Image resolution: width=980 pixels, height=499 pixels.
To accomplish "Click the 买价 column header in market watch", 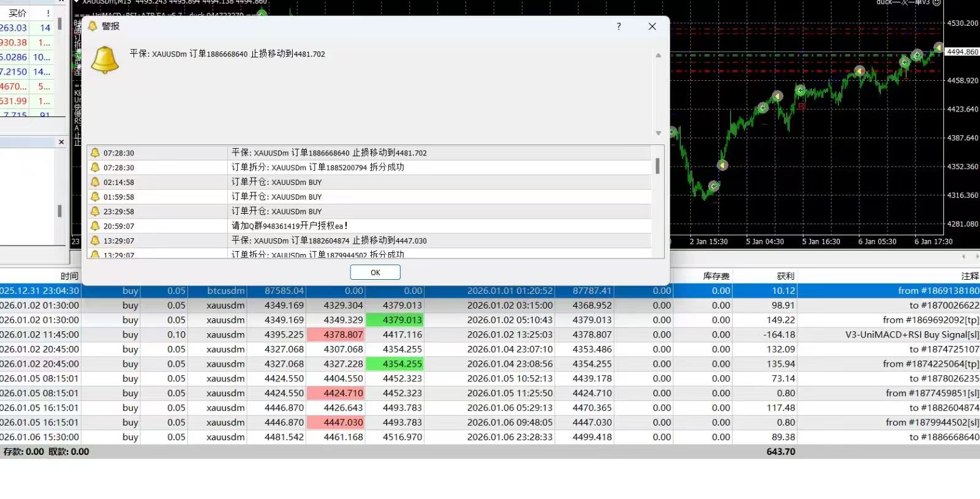I will pos(18,13).
